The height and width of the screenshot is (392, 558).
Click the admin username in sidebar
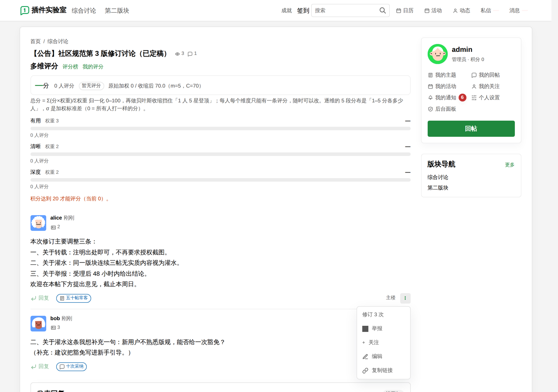pos(462,50)
